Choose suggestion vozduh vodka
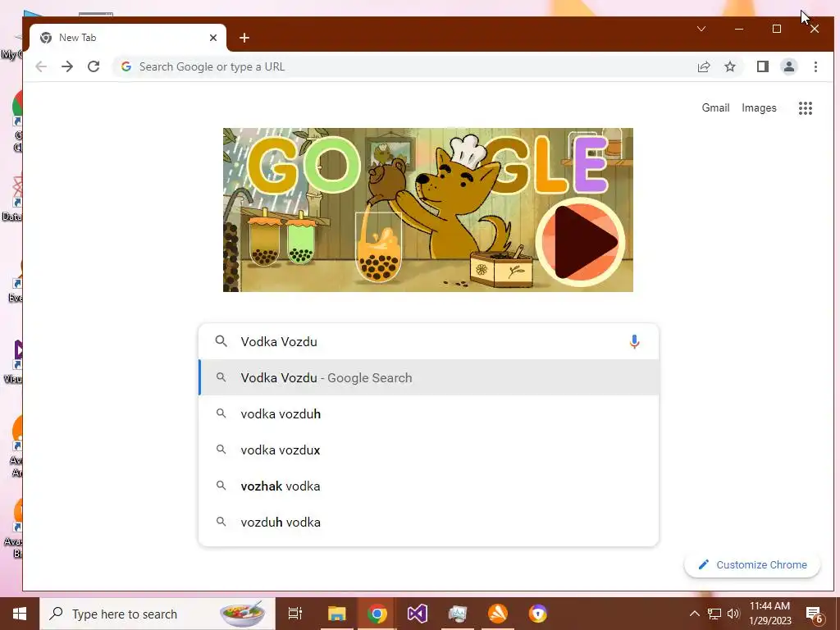 tap(428, 522)
